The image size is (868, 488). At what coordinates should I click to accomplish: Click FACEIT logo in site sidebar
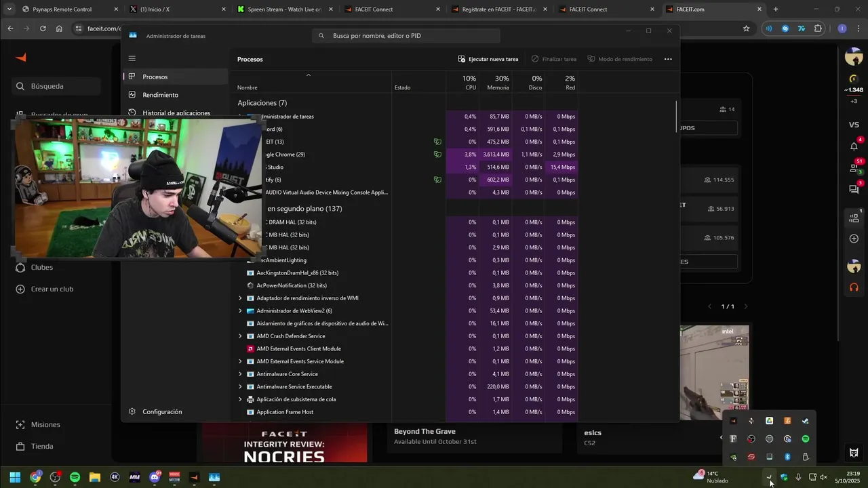point(21,58)
